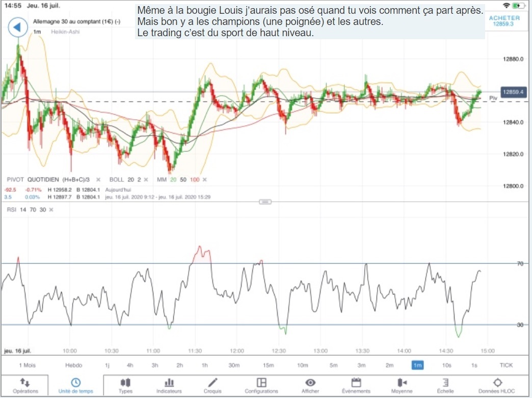The height and width of the screenshot is (398, 532).
Task: Select the 10m timeframe
Action: tap(302, 365)
